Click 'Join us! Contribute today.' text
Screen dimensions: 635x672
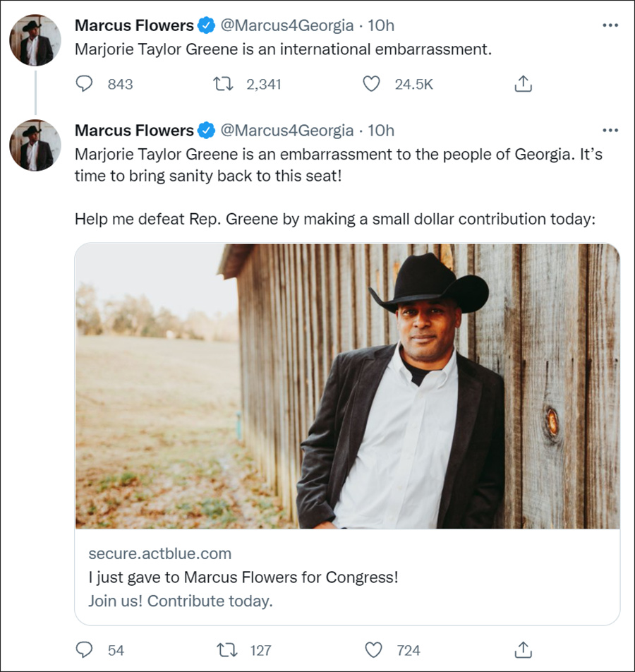pyautogui.click(x=180, y=601)
